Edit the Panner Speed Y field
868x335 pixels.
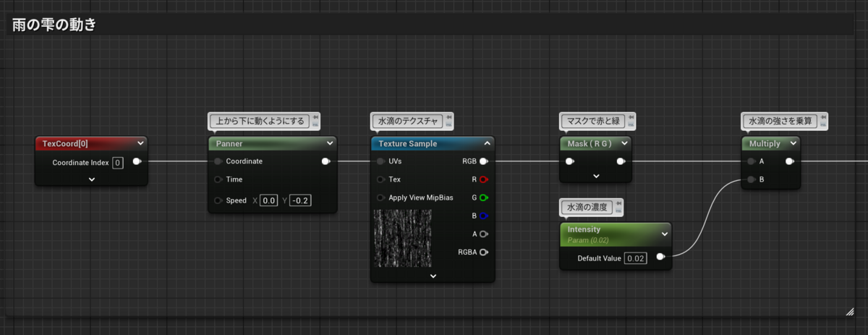pyautogui.click(x=300, y=200)
